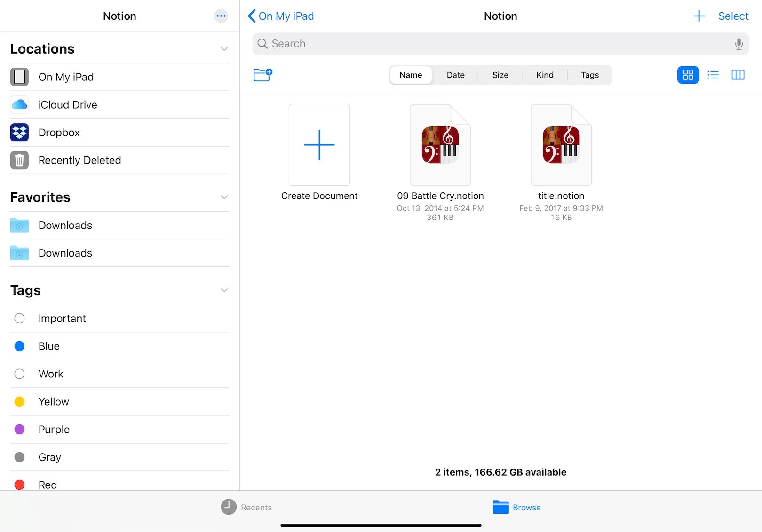Sort files by Size
Image resolution: width=762 pixels, height=532 pixels.
click(x=500, y=75)
